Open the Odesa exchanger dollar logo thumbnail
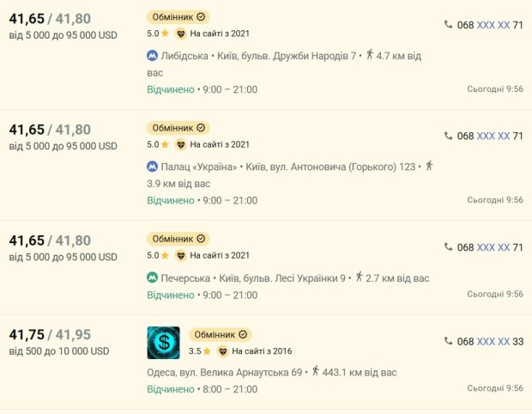This screenshot has width=532, height=414. pos(164,343)
